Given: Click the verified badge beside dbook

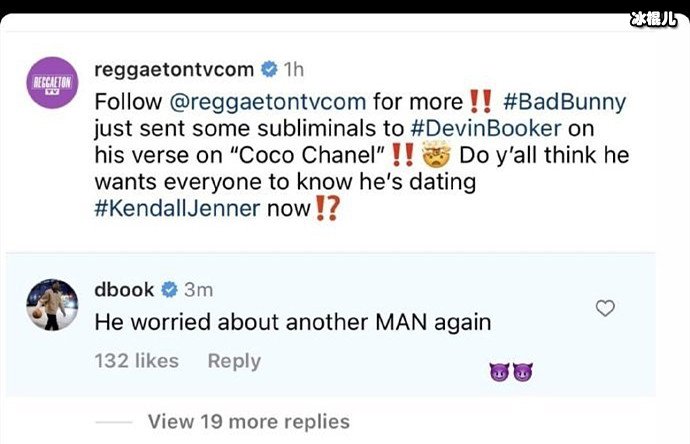Looking at the screenshot, I should click(x=169, y=289).
